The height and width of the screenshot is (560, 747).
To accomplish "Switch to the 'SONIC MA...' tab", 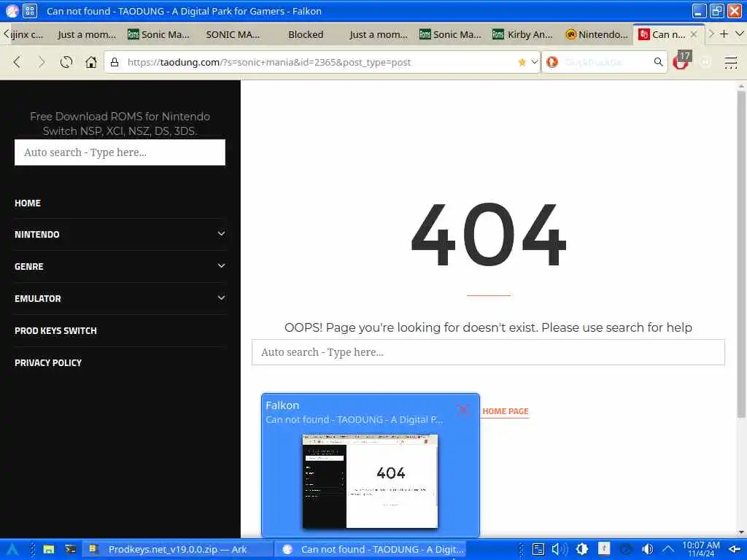I will [233, 34].
